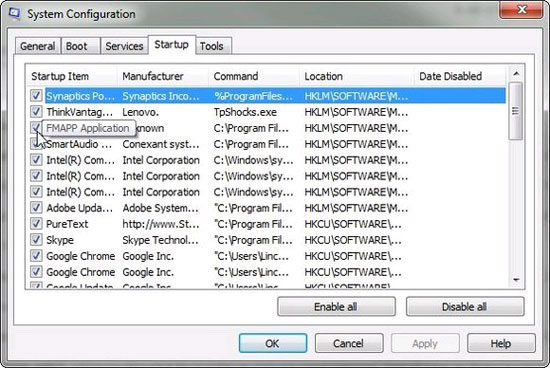Click the Lenovo. manufacturer cell
The height and width of the screenshot is (368, 550).
[141, 112]
